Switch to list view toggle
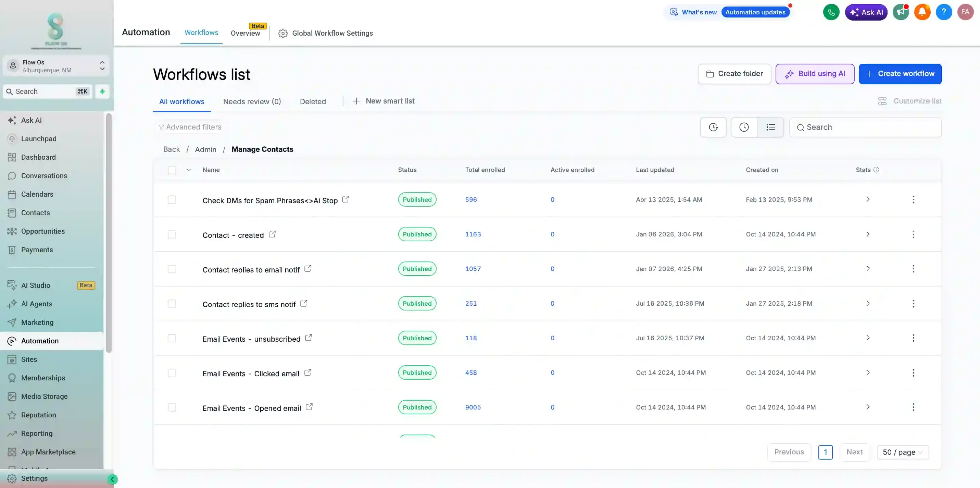The height and width of the screenshot is (488, 980). pos(770,127)
